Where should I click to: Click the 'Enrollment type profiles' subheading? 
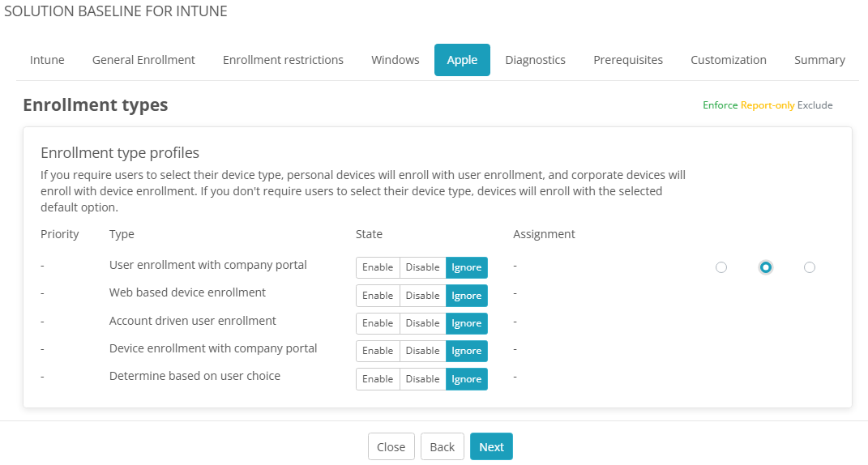(x=120, y=153)
